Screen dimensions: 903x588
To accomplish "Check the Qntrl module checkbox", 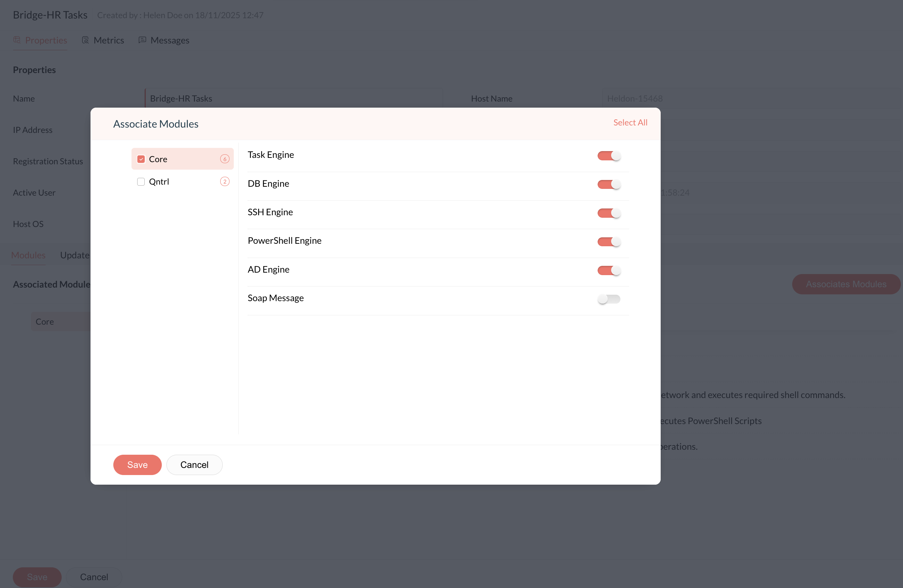I will tap(141, 182).
